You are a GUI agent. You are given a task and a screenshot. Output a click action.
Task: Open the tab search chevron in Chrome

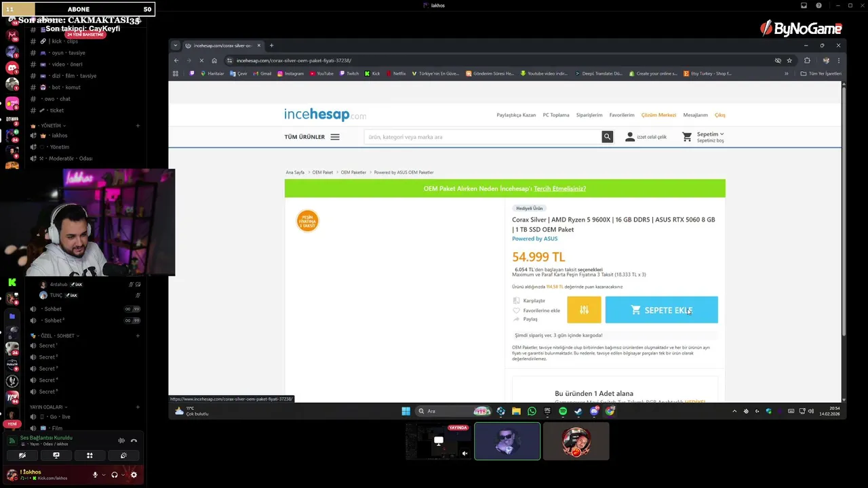pos(176,45)
